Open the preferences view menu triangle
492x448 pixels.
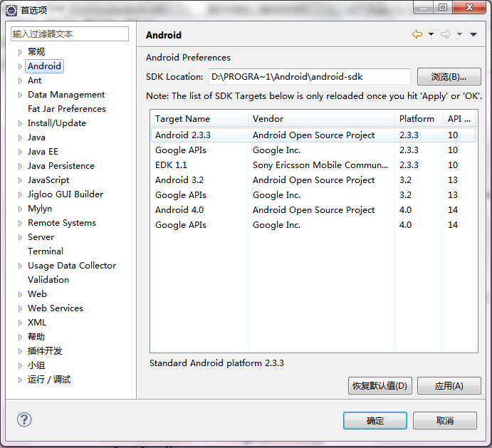click(x=473, y=34)
